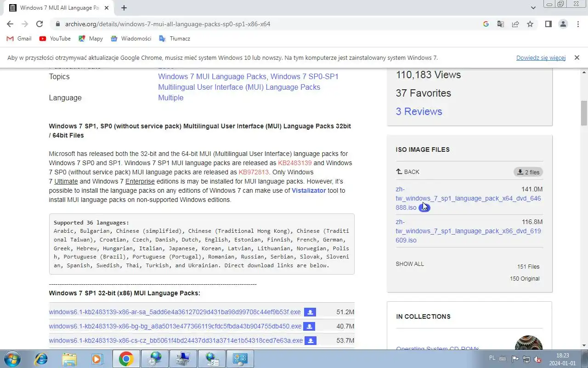Dismiss the Chrome update notification bar
Screen dimensions: 588x368
coord(577,57)
